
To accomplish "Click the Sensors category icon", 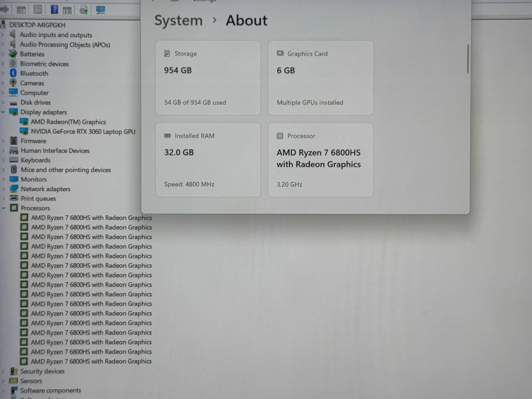I will pos(13,381).
